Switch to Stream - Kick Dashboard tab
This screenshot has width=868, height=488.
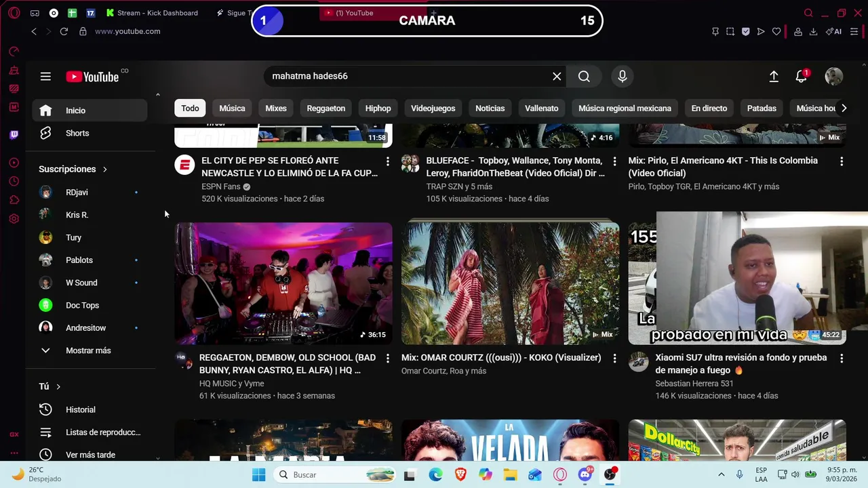(x=152, y=13)
